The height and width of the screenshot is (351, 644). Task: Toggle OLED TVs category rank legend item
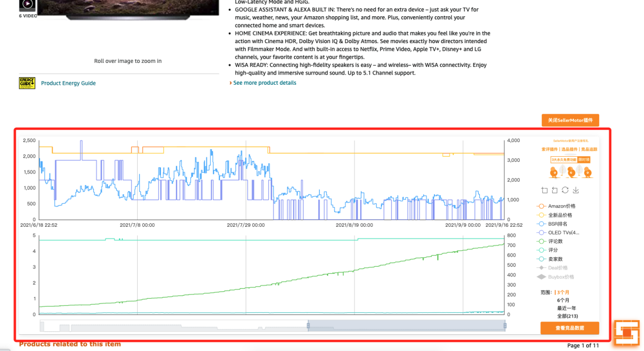point(558,233)
